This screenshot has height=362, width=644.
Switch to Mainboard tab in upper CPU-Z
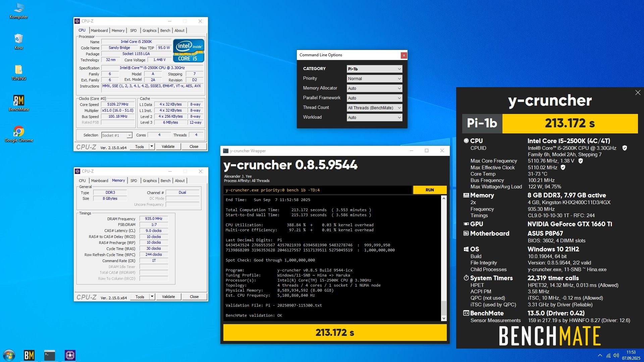[99, 31]
